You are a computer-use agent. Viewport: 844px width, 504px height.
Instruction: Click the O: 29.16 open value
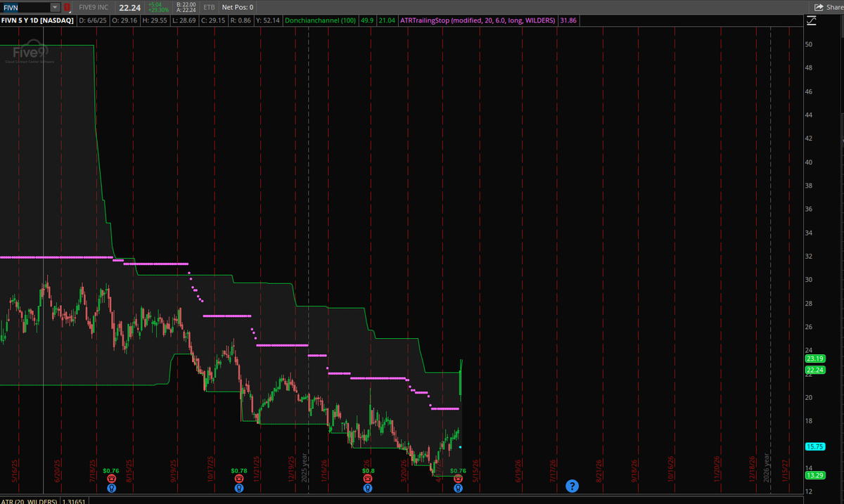127,20
